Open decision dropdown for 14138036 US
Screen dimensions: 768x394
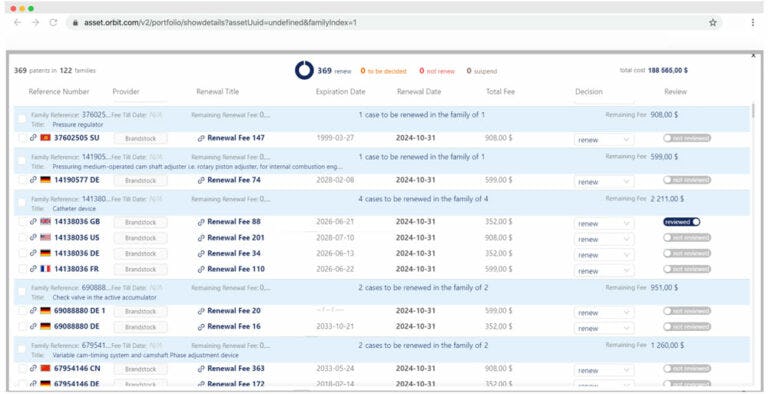click(x=603, y=239)
